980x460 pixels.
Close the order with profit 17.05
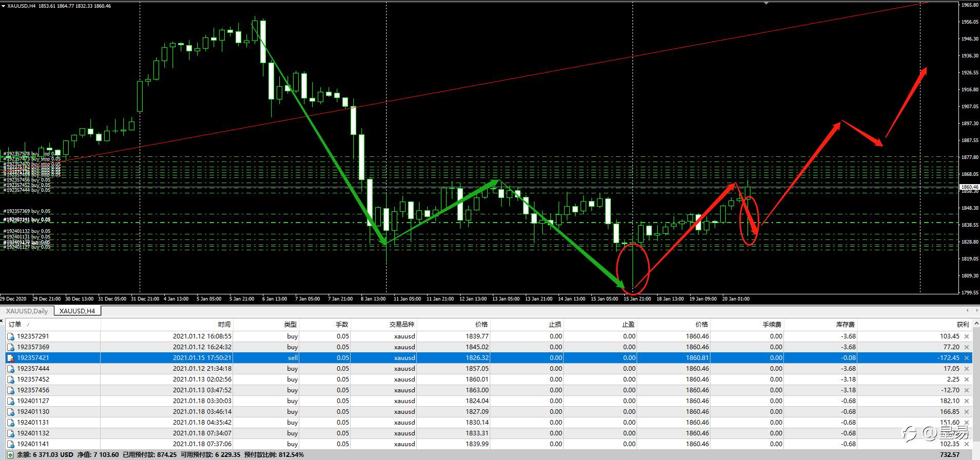pyautogui.click(x=967, y=369)
